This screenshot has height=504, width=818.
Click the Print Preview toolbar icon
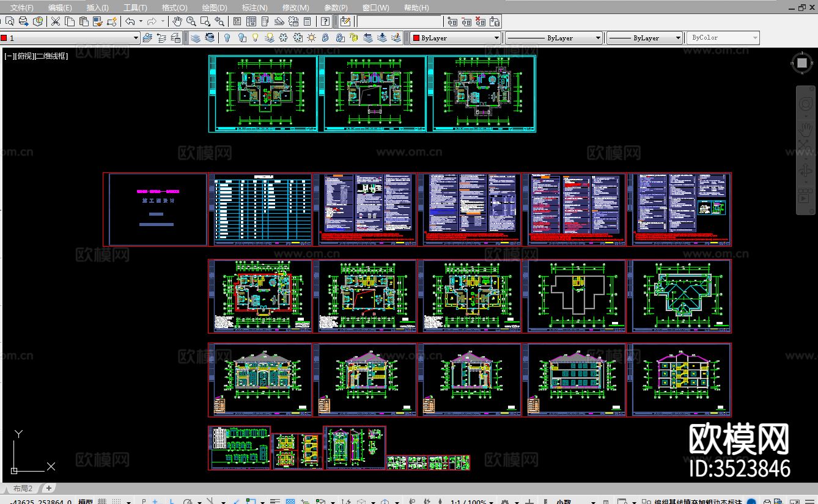(x=9, y=21)
